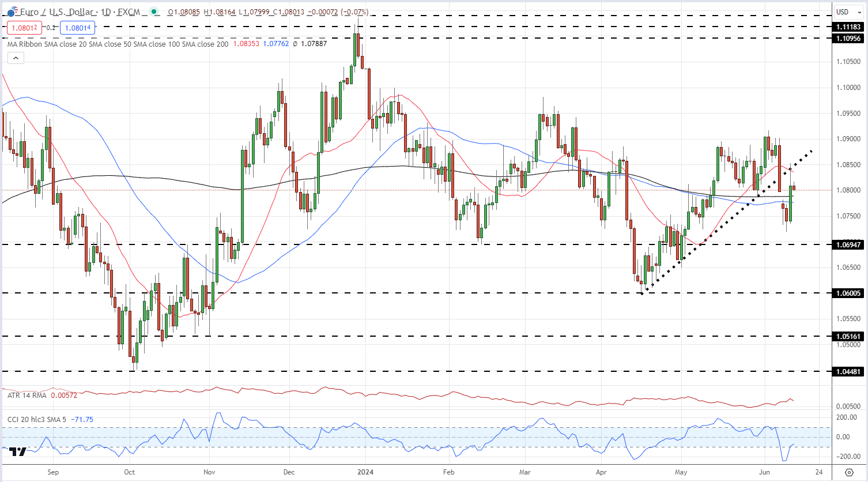Click the 1.08000 price scale label
The width and height of the screenshot is (868, 482).
coord(848,190)
